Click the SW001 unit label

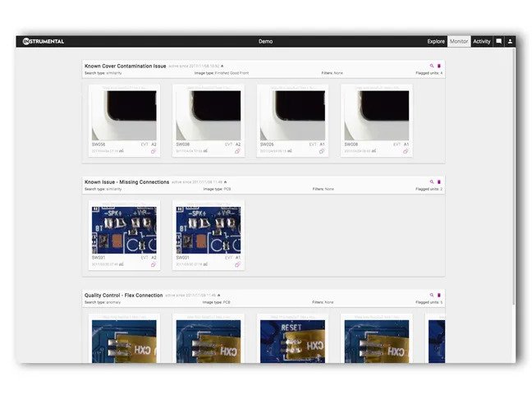pos(182,258)
